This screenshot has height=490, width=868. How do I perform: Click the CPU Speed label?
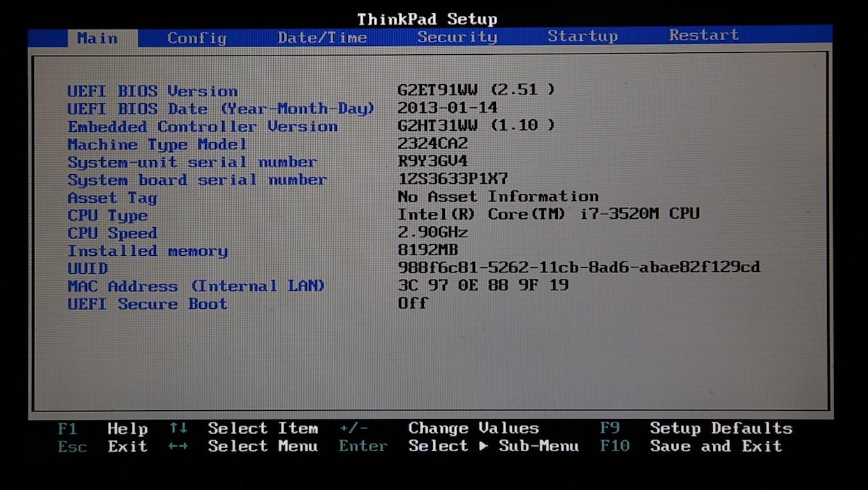(x=112, y=234)
